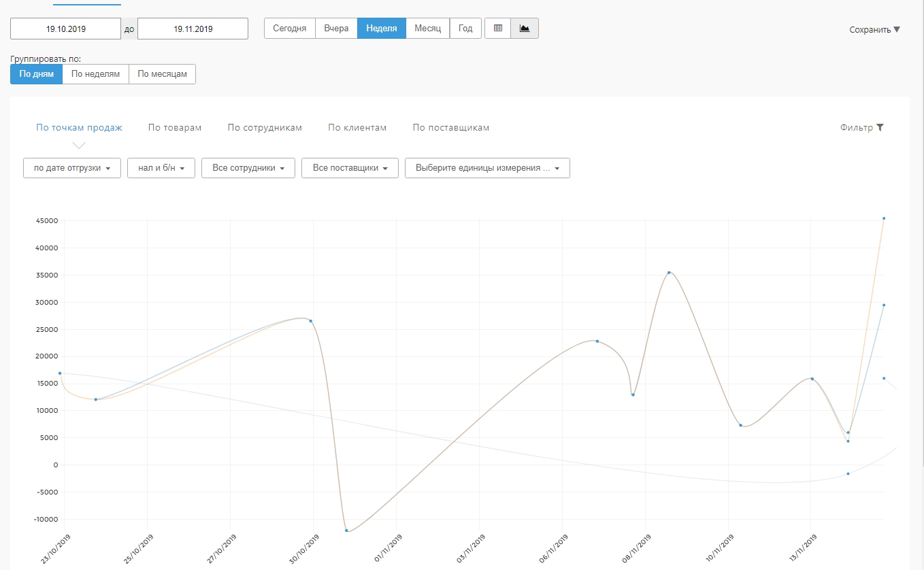
Task: Click the start date field 19.10.2019
Action: click(x=65, y=29)
